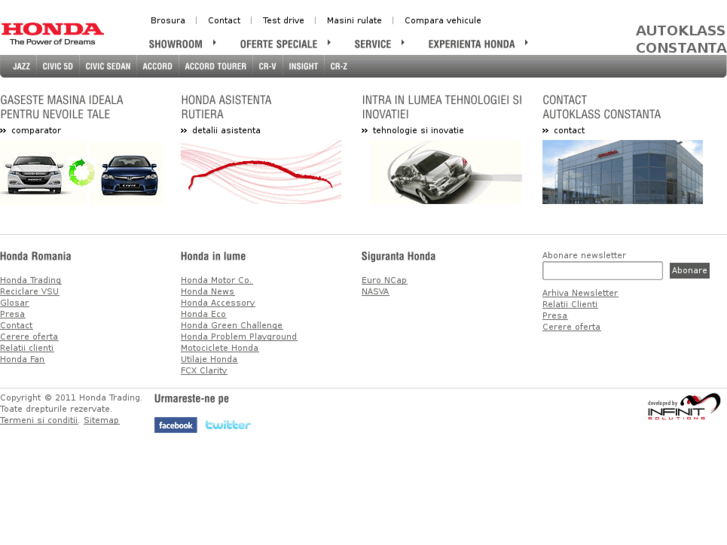Image resolution: width=727 pixels, height=545 pixels.
Task: Open Cerere oferta link under newsletter
Action: point(571,327)
